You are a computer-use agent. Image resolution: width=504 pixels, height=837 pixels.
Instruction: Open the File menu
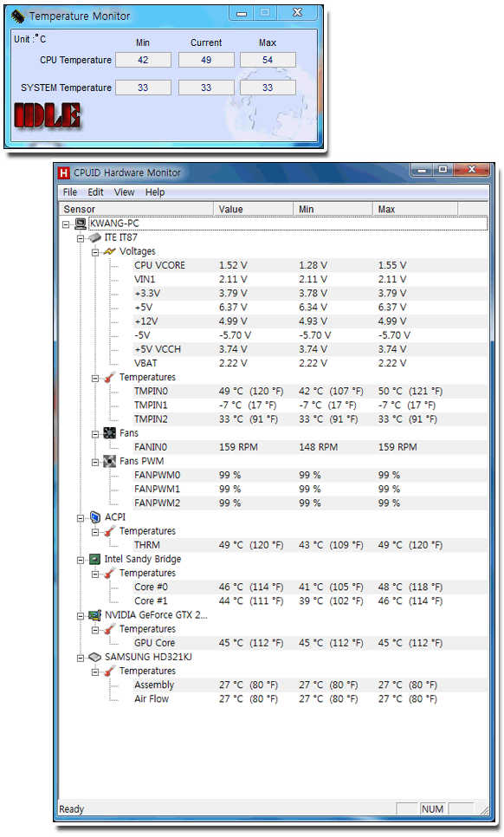click(x=70, y=192)
